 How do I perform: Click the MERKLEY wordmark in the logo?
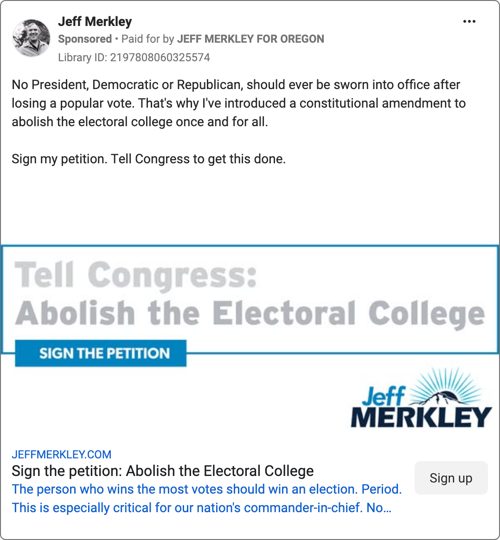click(x=421, y=417)
